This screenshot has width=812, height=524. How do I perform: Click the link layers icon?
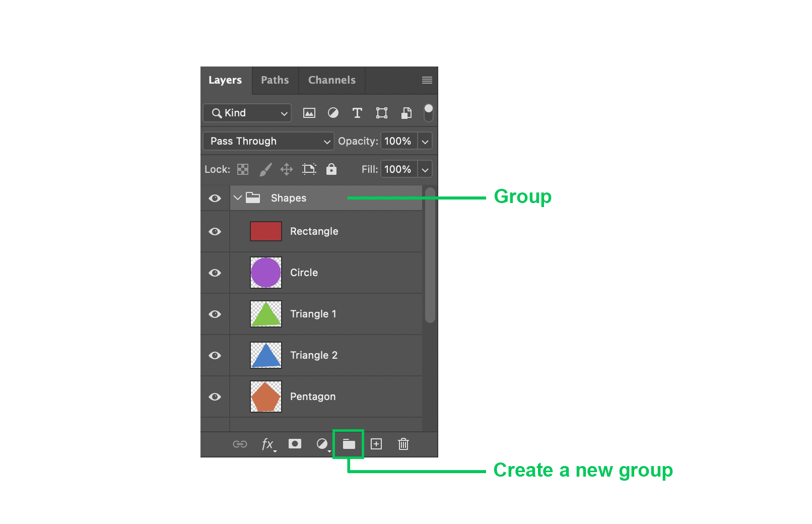pyautogui.click(x=240, y=444)
